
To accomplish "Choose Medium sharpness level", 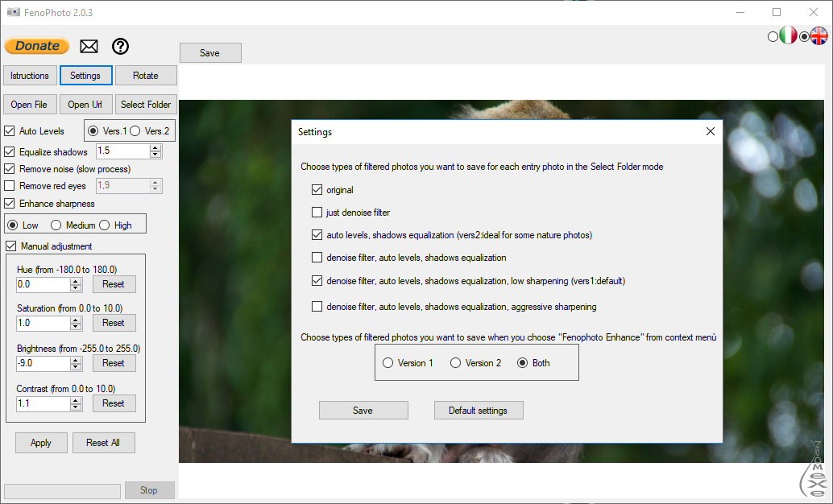I will click(56, 225).
